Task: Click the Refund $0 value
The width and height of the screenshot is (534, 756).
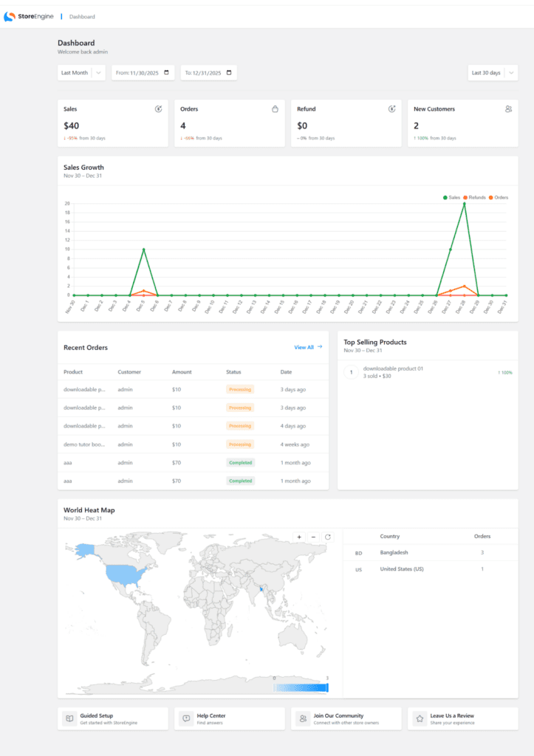Action: pyautogui.click(x=302, y=126)
